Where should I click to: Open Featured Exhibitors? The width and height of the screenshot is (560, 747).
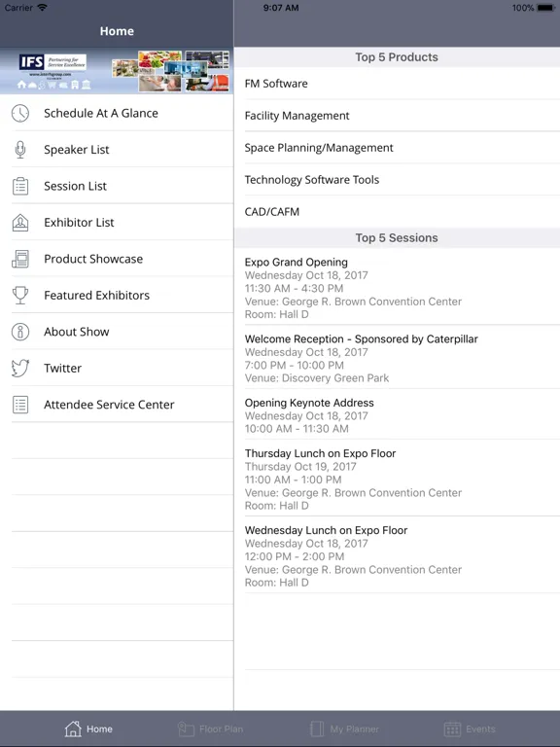coord(117,296)
